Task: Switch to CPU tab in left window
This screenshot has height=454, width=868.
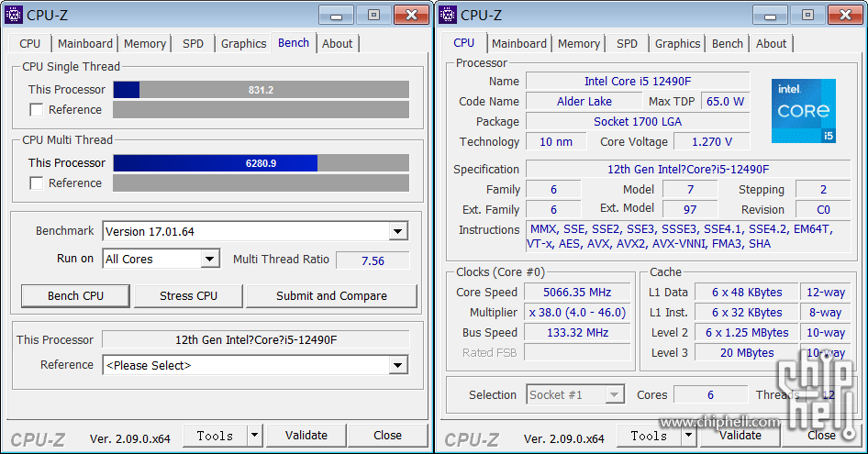Action: pyautogui.click(x=30, y=44)
